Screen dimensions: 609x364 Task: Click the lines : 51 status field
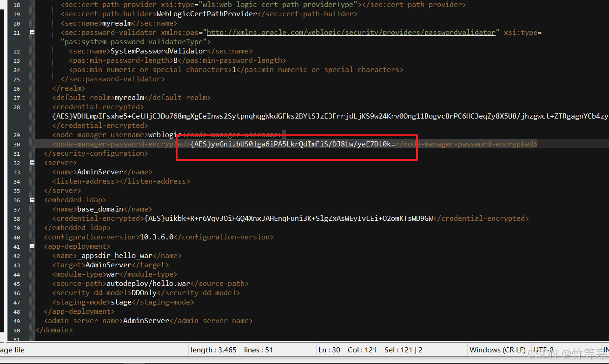point(258,350)
